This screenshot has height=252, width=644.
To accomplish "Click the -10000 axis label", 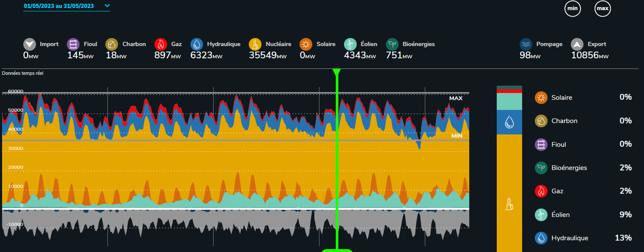I will click(x=15, y=224).
